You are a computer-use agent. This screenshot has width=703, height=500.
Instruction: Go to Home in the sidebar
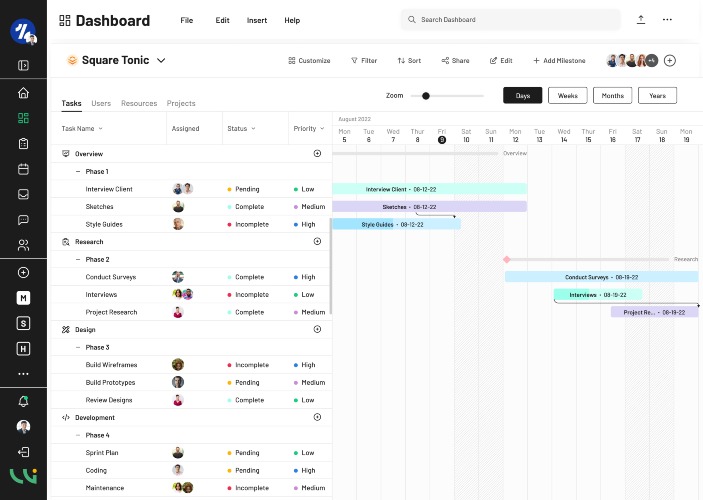23,93
